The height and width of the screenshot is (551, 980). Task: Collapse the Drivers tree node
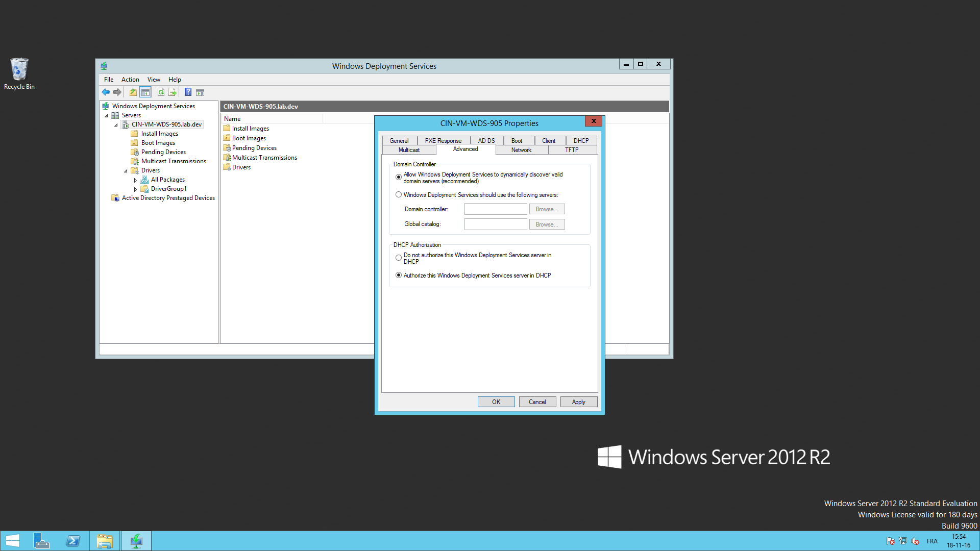126,171
